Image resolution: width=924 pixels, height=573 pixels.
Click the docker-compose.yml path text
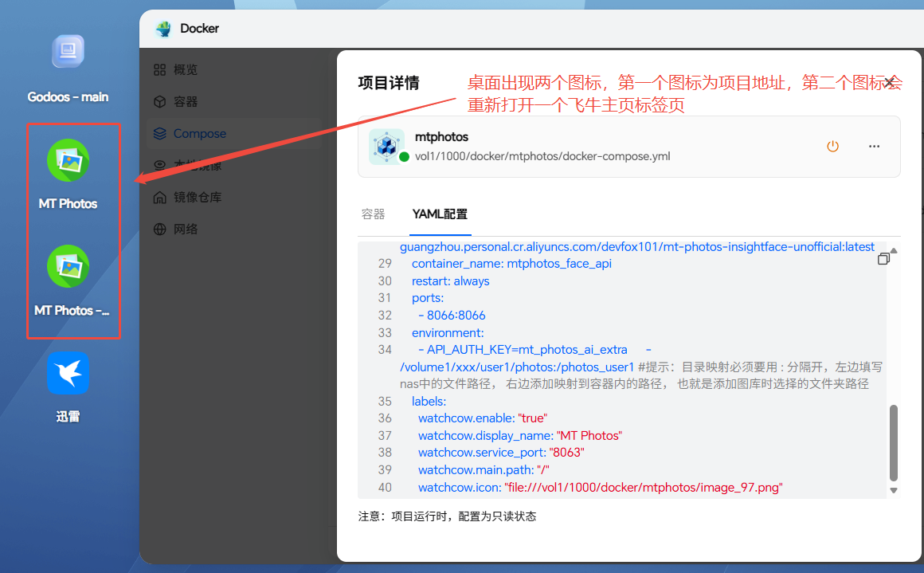coord(542,156)
